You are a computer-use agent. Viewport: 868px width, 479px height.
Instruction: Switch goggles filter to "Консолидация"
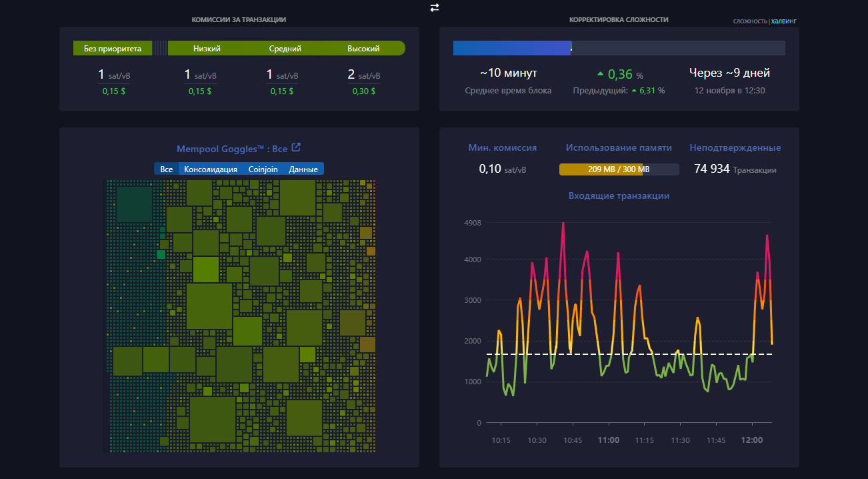210,169
